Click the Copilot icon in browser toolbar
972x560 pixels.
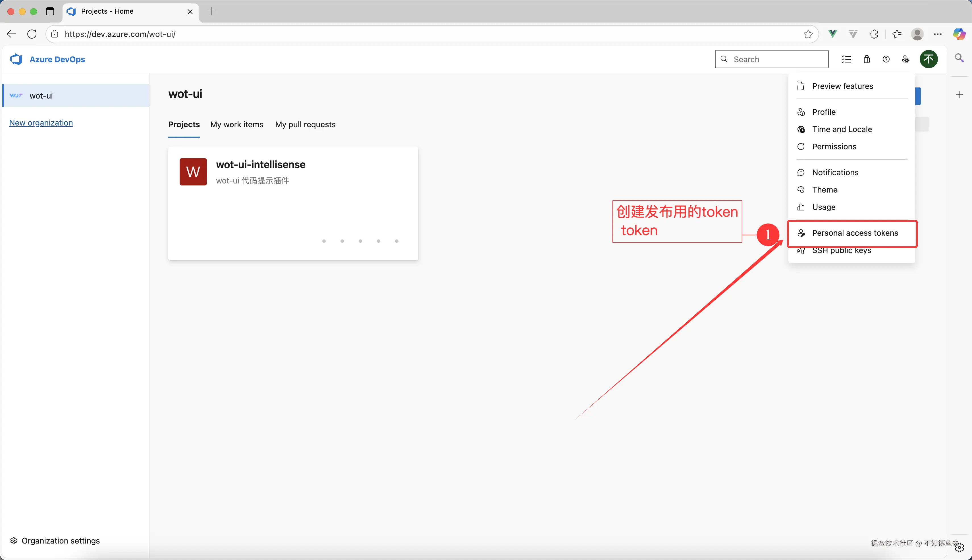click(959, 34)
